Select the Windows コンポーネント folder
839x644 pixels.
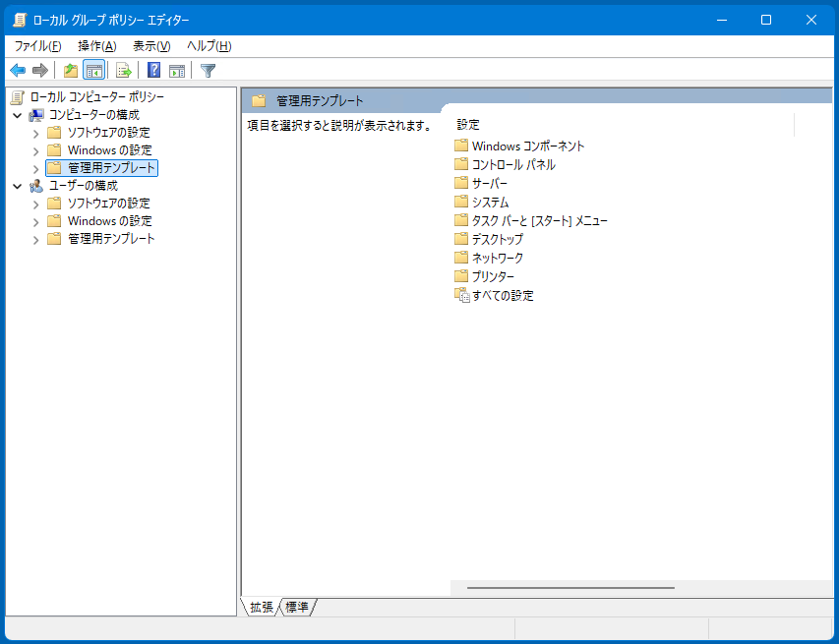click(527, 146)
